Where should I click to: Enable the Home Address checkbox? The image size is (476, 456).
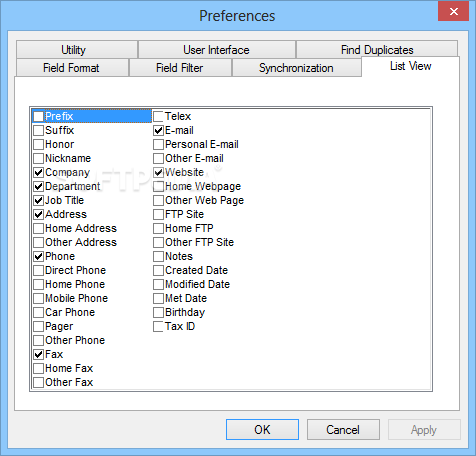tap(39, 228)
